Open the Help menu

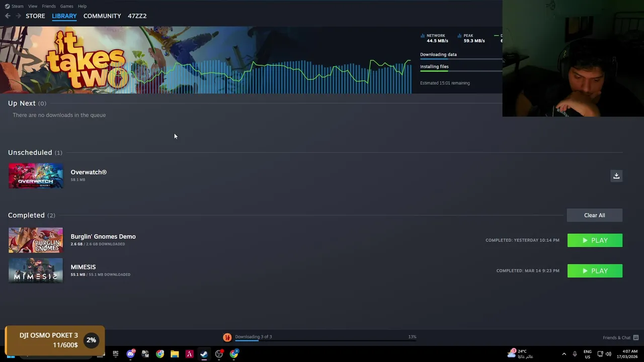(82, 6)
